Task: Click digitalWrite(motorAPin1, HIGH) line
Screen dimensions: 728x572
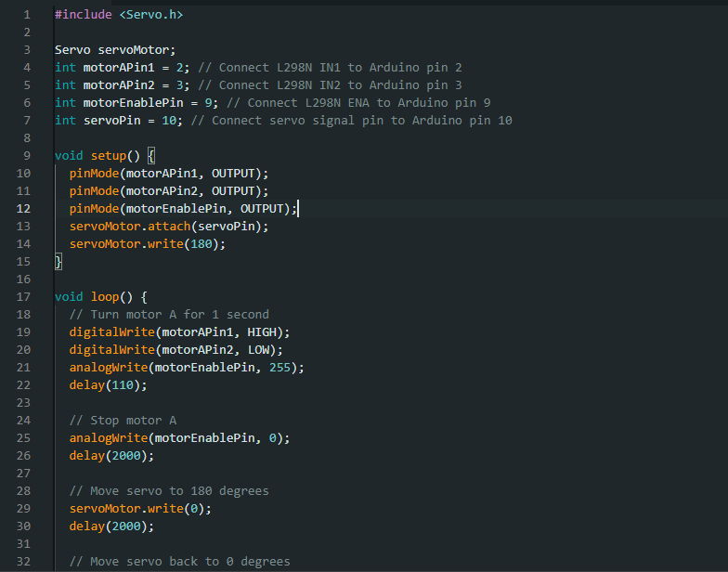Action: pyautogui.click(x=180, y=332)
